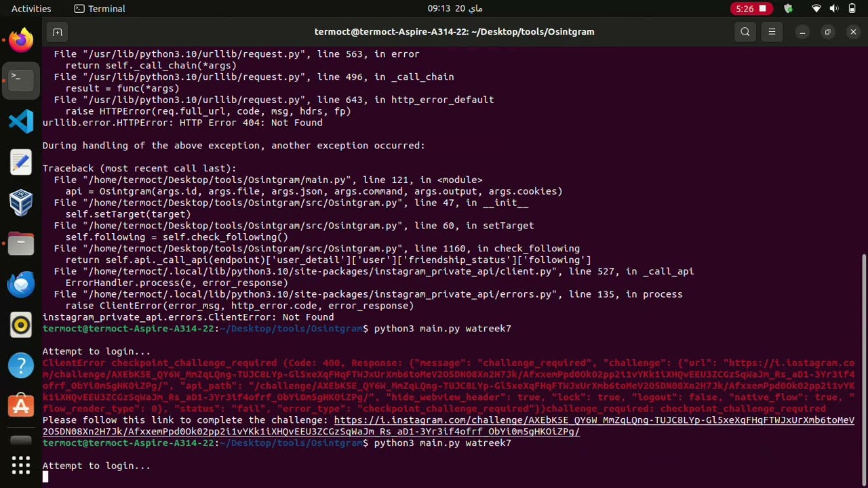This screenshot has width=868, height=488.
Task: Show Applications grid
Action: coord(21,465)
